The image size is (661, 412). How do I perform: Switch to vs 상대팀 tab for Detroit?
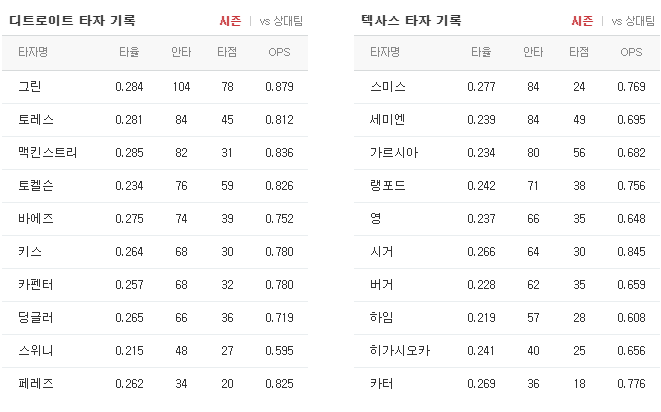click(x=281, y=21)
